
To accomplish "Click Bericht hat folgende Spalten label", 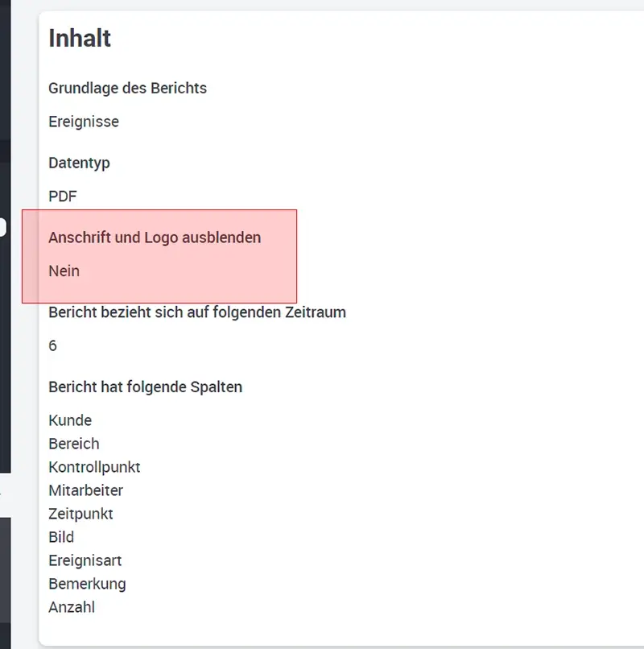I will (x=145, y=387).
